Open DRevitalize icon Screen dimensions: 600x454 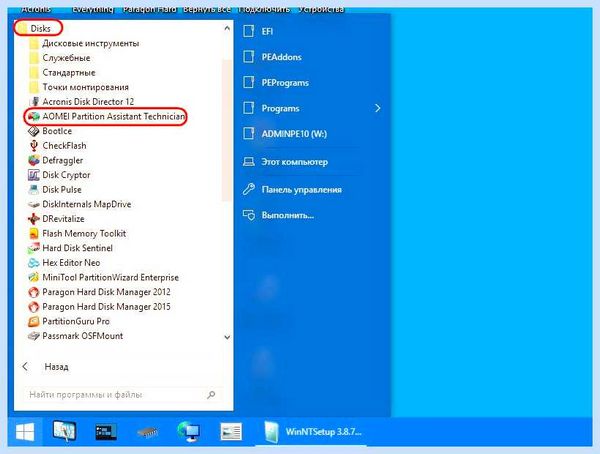34,219
